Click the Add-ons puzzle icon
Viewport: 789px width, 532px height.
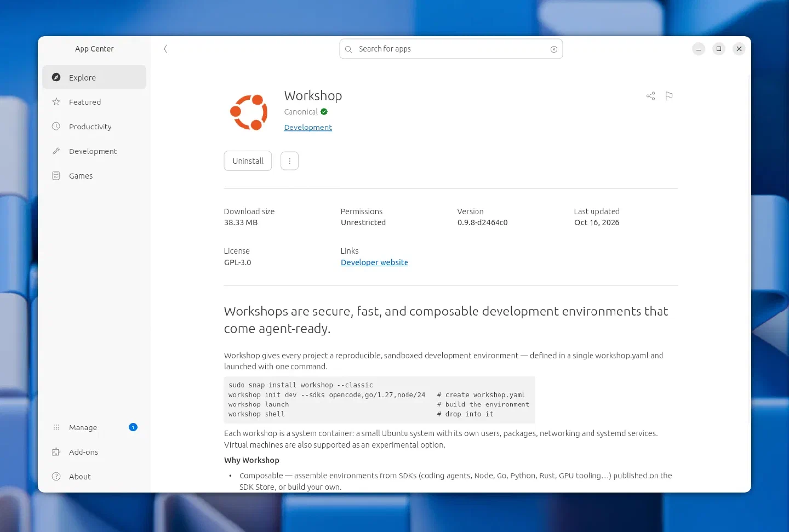(56, 452)
